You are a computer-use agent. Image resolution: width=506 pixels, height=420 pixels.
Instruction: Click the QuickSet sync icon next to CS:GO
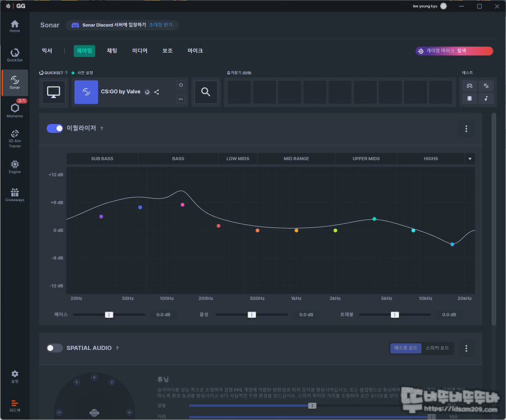[x=147, y=92]
